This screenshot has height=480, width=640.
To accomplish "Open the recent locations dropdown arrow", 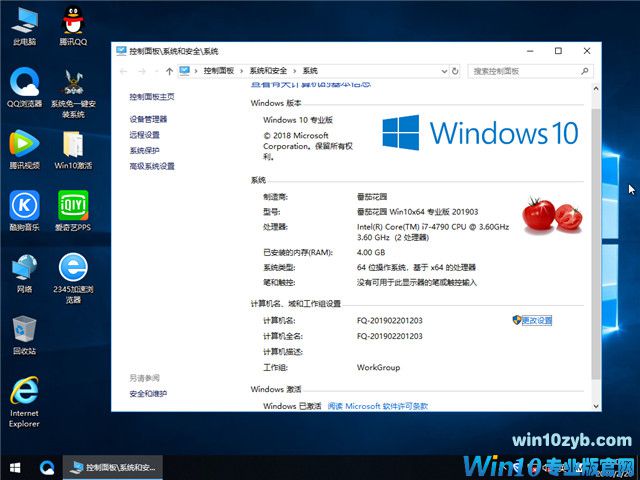I will point(156,71).
